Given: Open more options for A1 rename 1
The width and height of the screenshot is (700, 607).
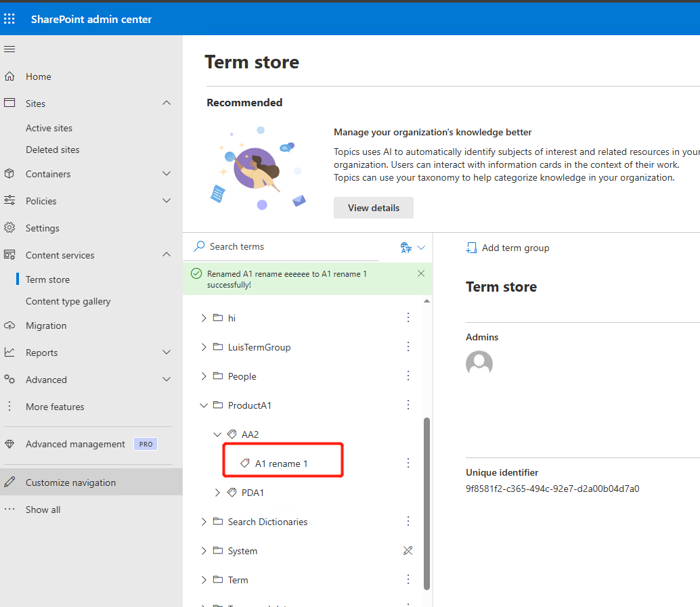Looking at the screenshot, I should coord(408,463).
